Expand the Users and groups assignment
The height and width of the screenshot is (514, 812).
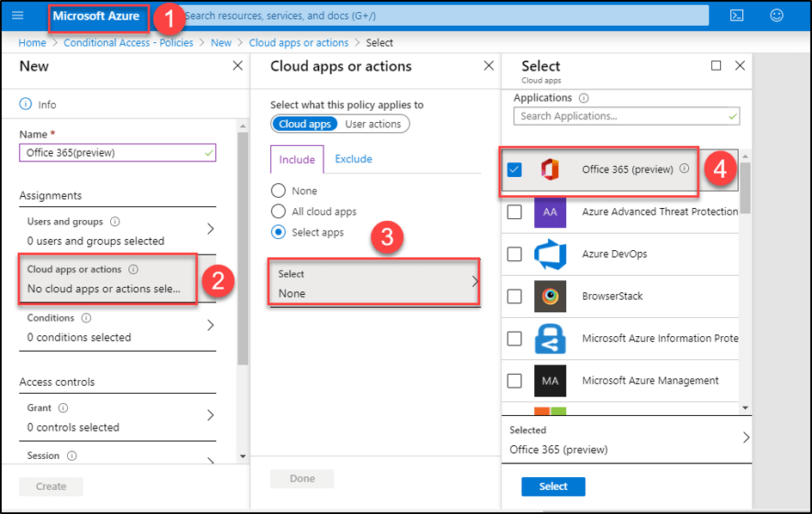119,230
